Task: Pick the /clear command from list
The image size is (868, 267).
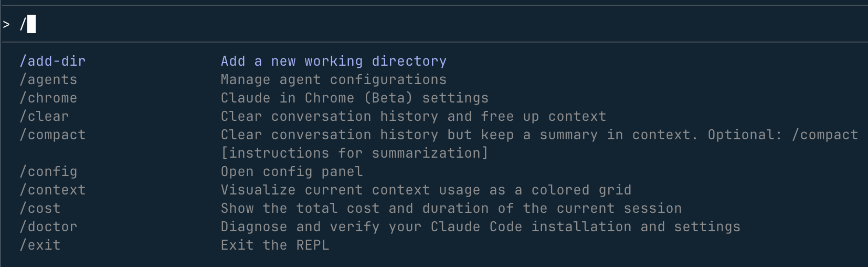Action: [44, 117]
